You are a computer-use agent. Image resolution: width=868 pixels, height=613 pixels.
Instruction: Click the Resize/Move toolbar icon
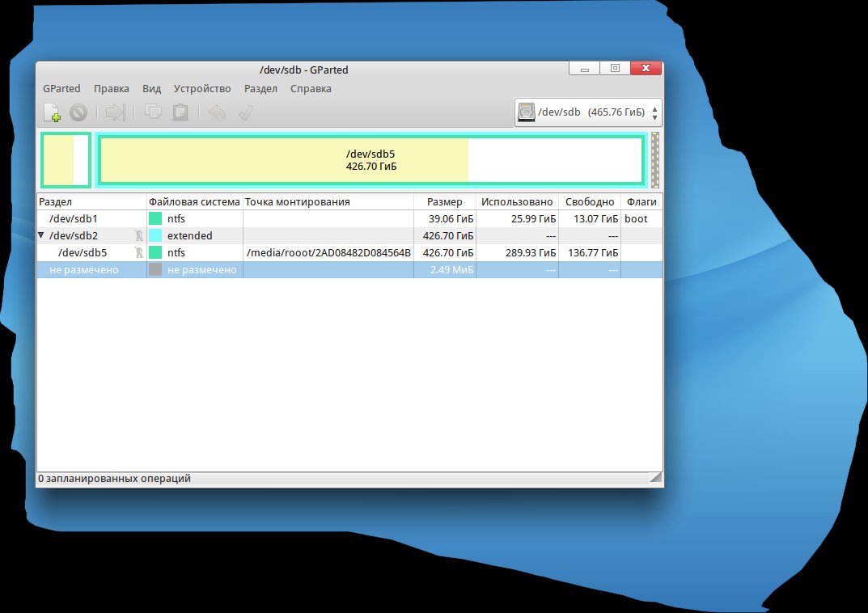(x=116, y=112)
